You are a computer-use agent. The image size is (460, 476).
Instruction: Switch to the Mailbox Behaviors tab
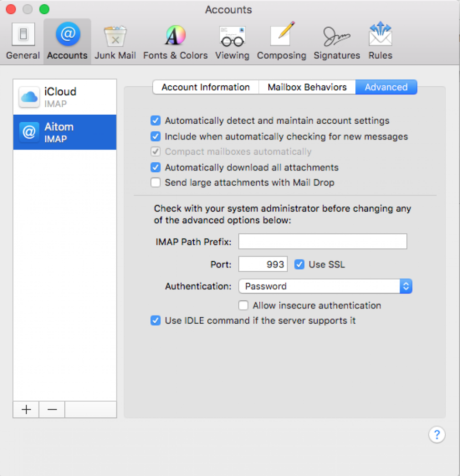click(307, 87)
